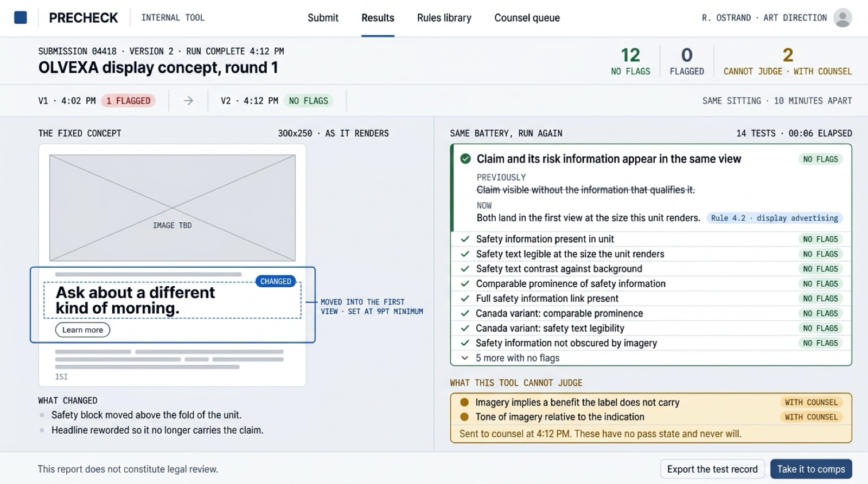Click Take it to comps button

[811, 469]
